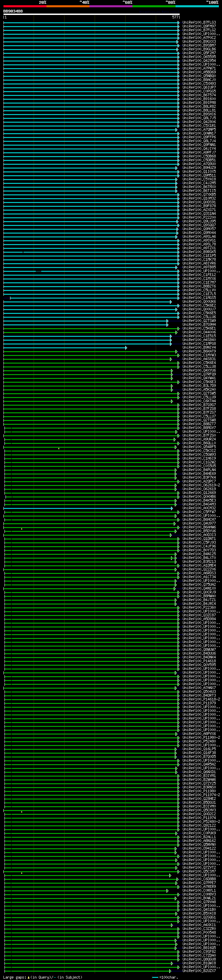The height and width of the screenshot is (980, 222).
Task: Select hit label UniRef100_C1E515
Action: (x=199, y=336)
